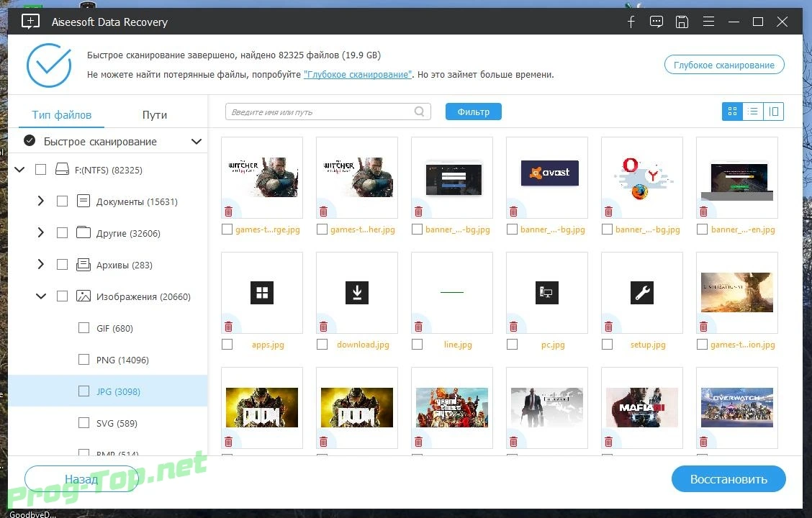Click the Восстановить recover button
This screenshot has width=812, height=518.
(728, 479)
